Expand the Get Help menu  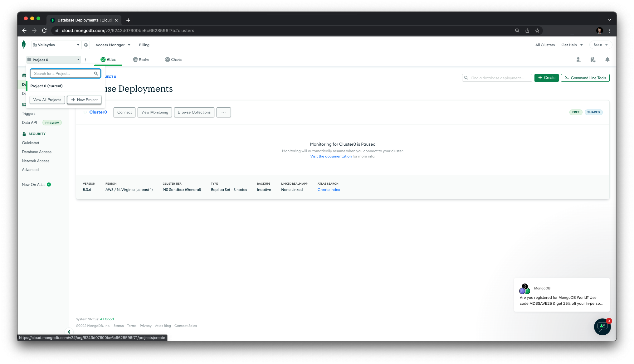(572, 45)
